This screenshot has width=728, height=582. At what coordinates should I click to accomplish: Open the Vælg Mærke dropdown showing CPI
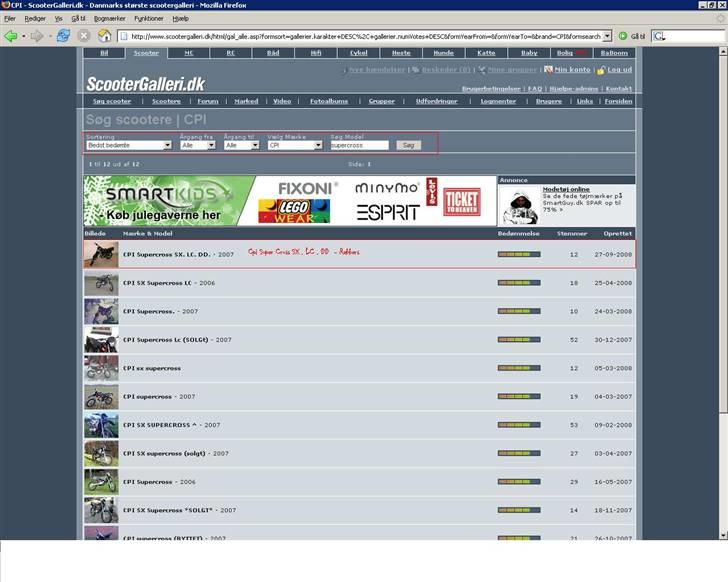[x=295, y=145]
